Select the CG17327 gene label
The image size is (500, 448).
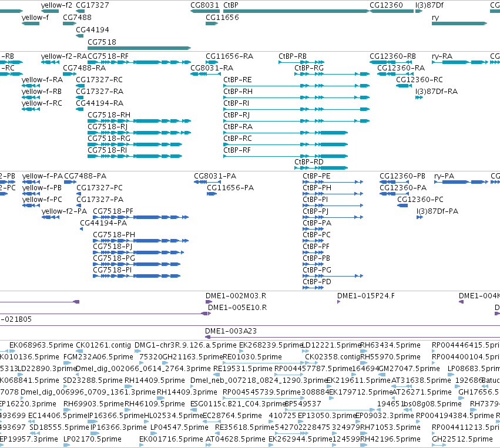(92, 5)
